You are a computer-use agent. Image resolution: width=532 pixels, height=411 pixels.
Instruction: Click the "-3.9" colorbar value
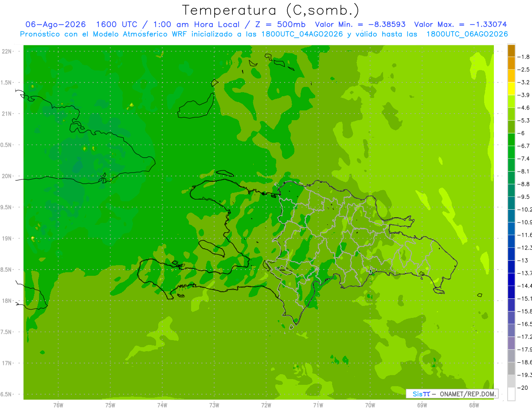coord(524,95)
